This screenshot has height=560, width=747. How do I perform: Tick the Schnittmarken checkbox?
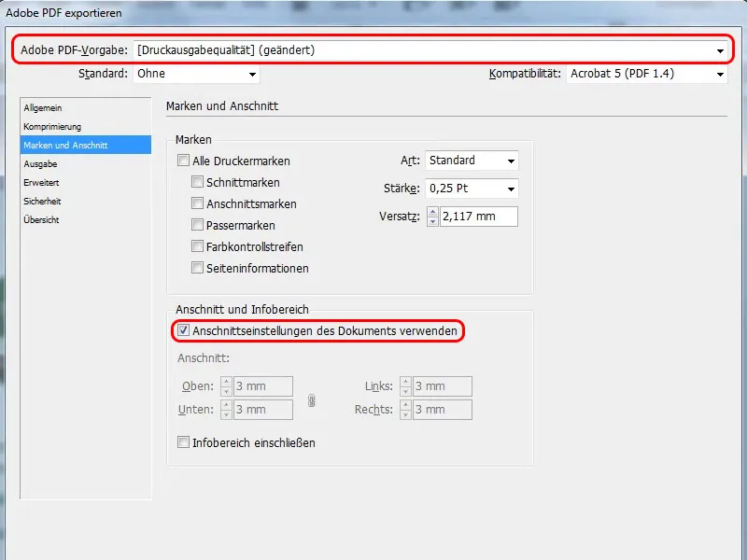pos(197,182)
